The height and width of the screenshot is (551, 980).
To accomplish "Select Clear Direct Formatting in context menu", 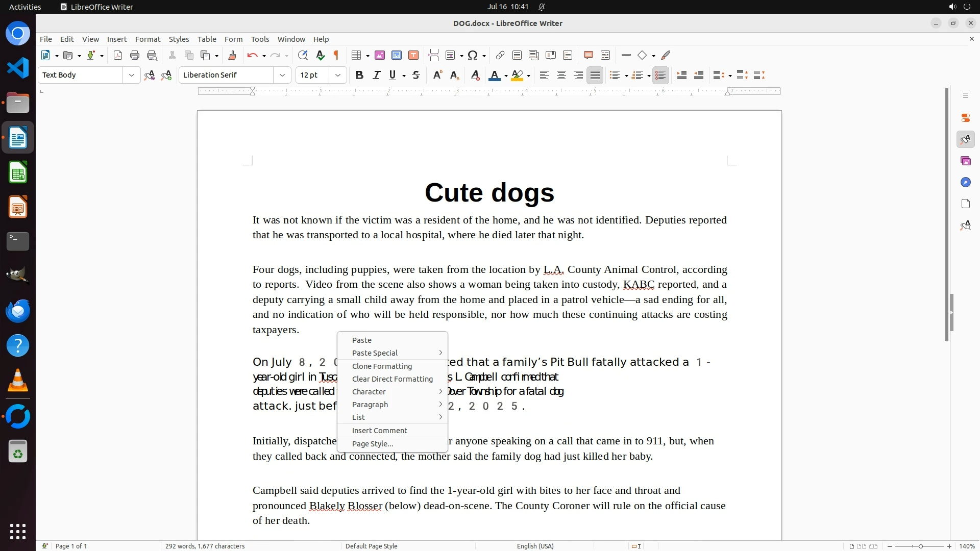I will coord(392,379).
